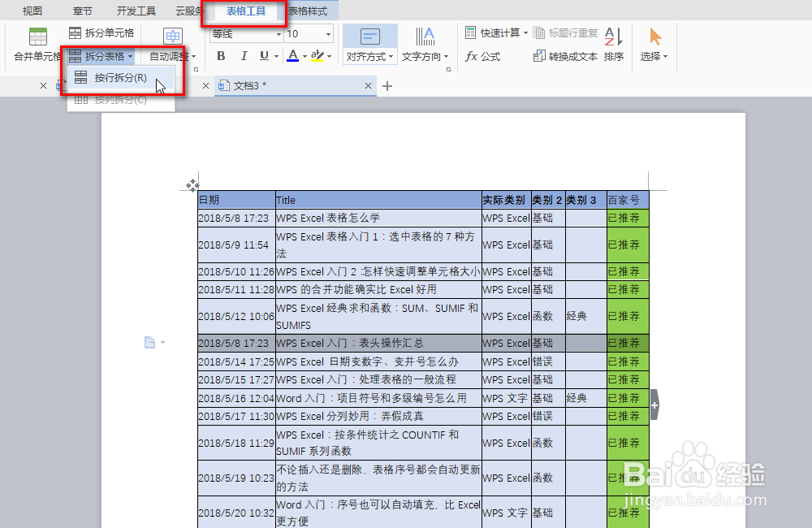This screenshot has width=812, height=528.
Task: Click date cell 2018/5/14 17:25
Action: (x=236, y=361)
